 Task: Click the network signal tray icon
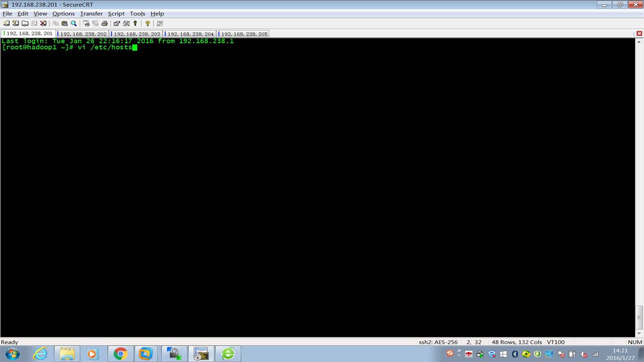click(595, 354)
